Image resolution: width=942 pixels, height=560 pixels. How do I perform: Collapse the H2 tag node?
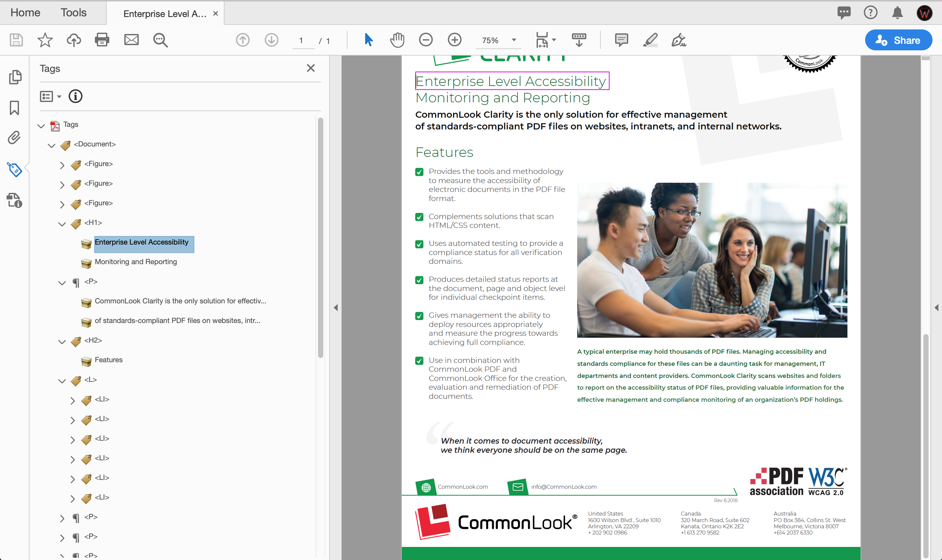62,342
